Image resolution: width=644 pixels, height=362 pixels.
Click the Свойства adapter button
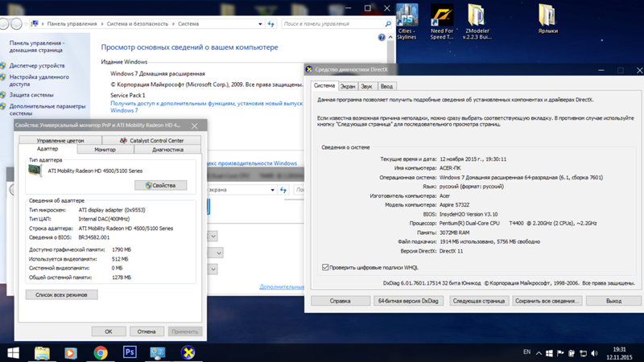160,186
